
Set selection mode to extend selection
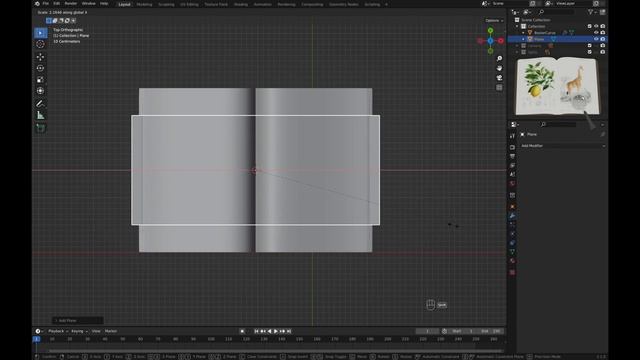pyautogui.click(x=55, y=20)
